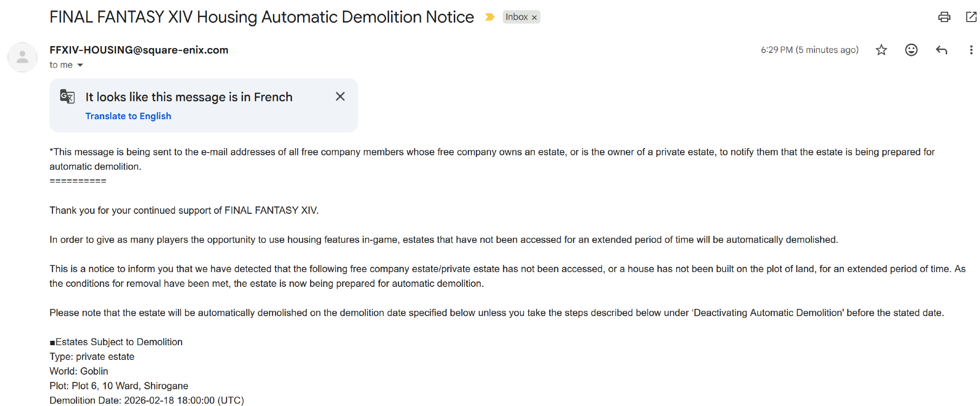The height and width of the screenshot is (406, 980).
Task: Click the sender's profile avatar
Action: coord(23,57)
